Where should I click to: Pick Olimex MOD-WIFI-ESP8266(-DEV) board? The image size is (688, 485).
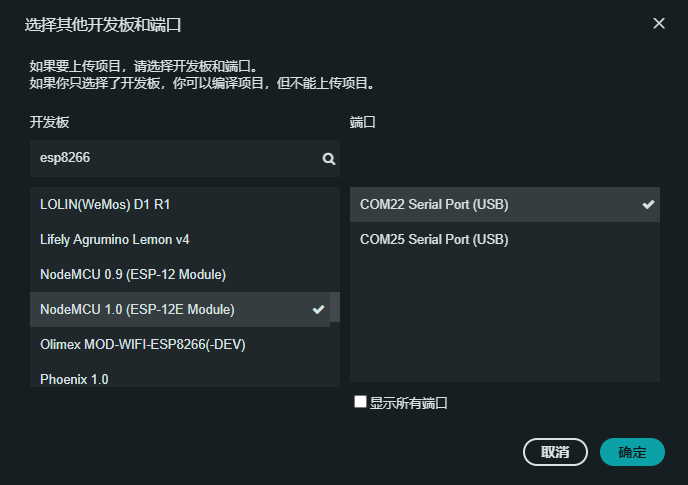pos(180,345)
